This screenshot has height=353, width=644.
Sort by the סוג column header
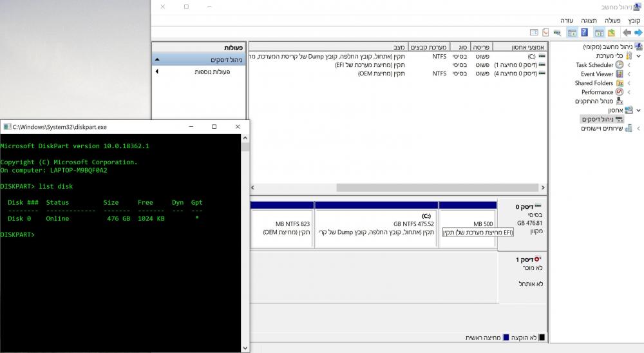[460, 47]
